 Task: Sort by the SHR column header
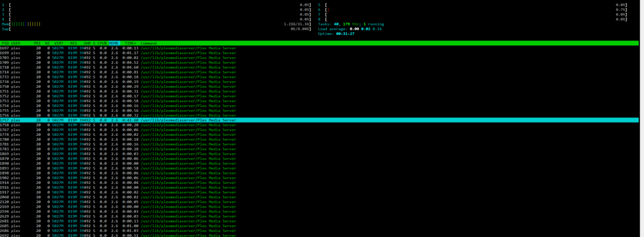tap(87, 43)
